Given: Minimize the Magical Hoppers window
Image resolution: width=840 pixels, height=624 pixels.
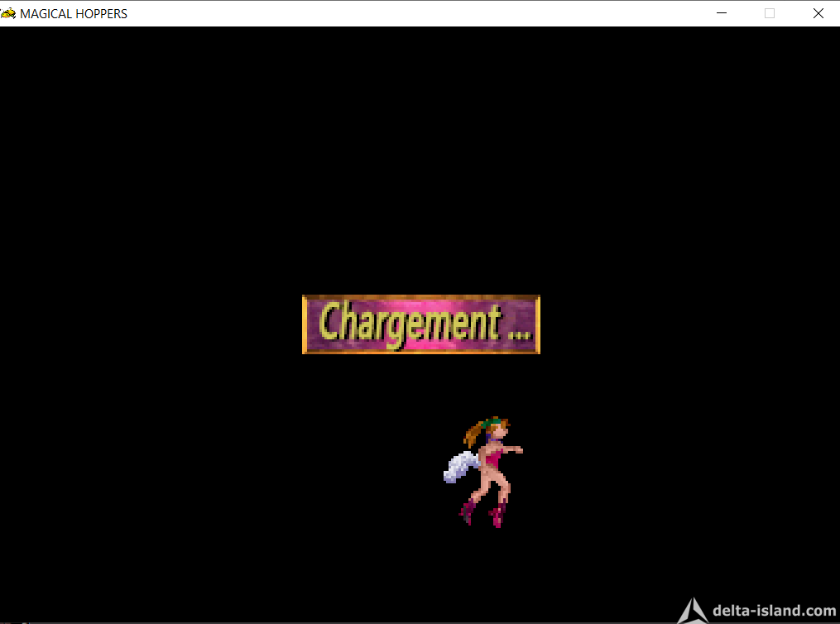Looking at the screenshot, I should pyautogui.click(x=722, y=13).
